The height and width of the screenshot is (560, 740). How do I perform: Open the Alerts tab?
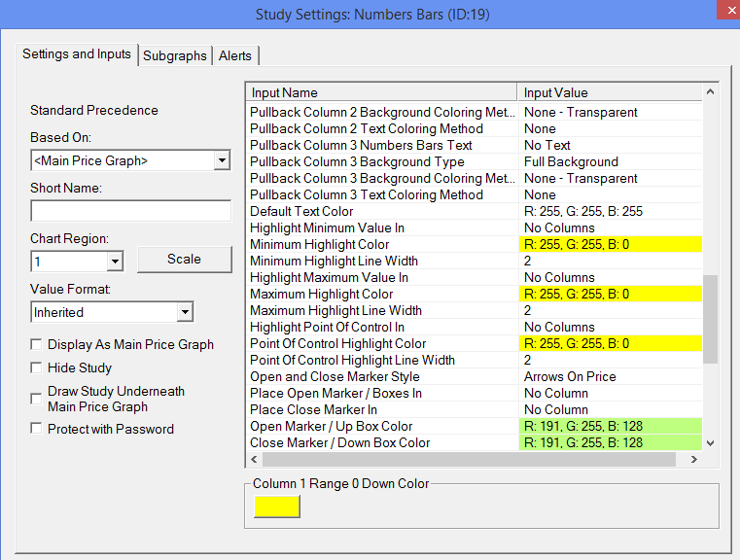(x=235, y=55)
